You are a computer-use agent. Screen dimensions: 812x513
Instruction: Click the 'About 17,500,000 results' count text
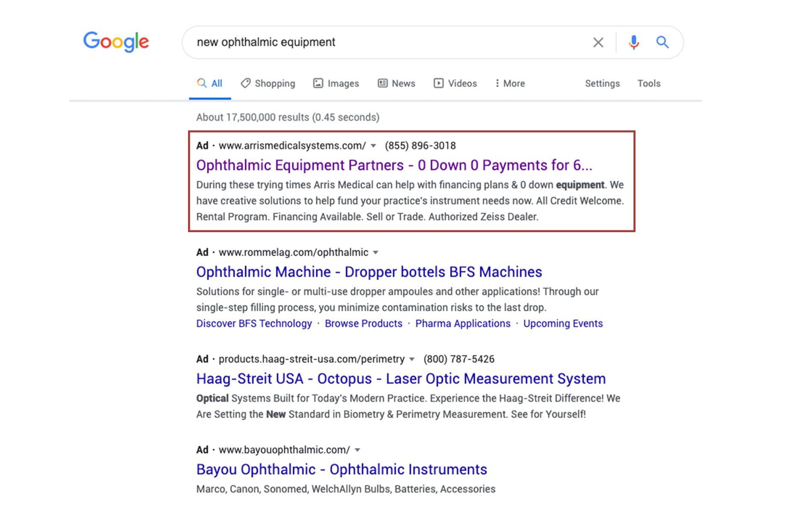(x=288, y=118)
